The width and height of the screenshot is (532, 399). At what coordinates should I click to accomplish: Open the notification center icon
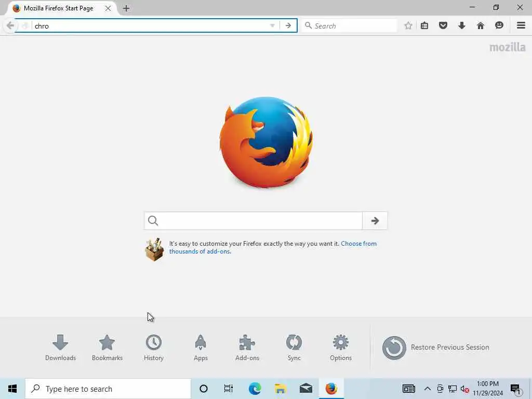point(515,389)
